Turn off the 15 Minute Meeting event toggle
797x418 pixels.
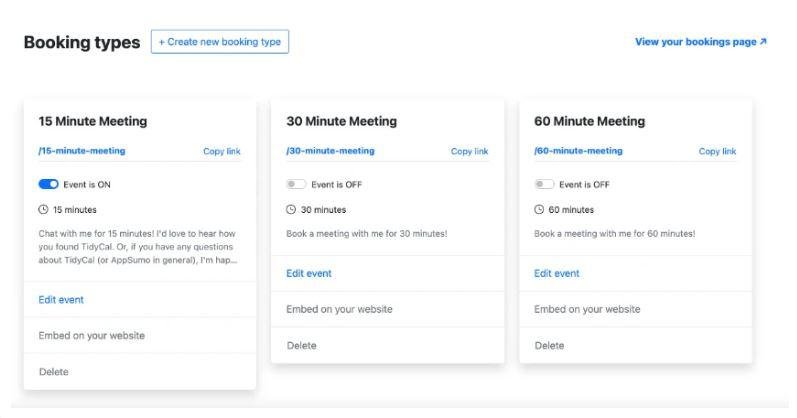tap(48, 184)
